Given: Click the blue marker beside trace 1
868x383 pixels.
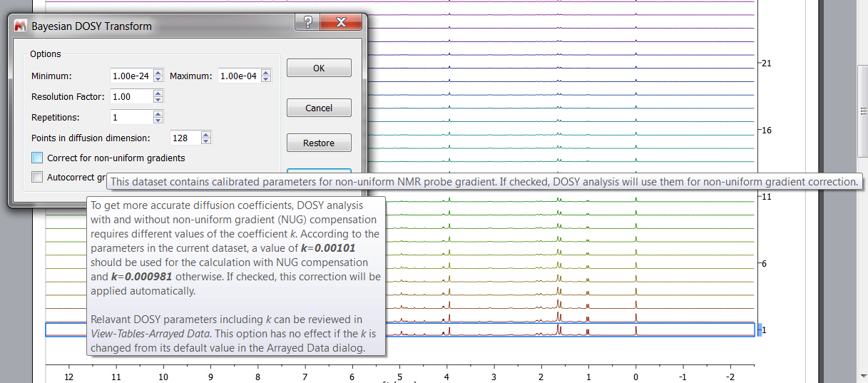Looking at the screenshot, I should coord(759,330).
